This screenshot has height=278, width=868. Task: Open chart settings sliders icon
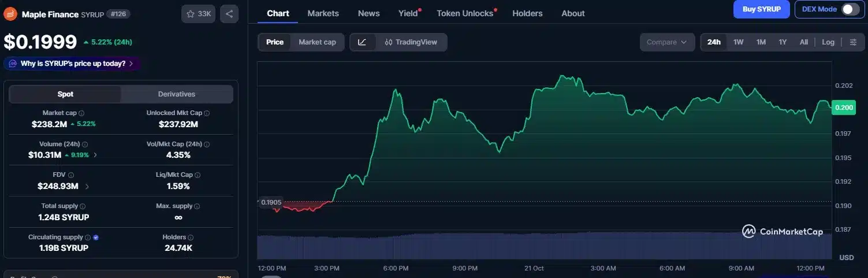853,42
